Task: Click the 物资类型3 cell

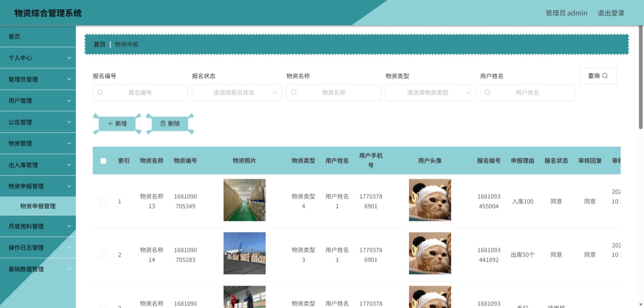Action: click(x=303, y=255)
